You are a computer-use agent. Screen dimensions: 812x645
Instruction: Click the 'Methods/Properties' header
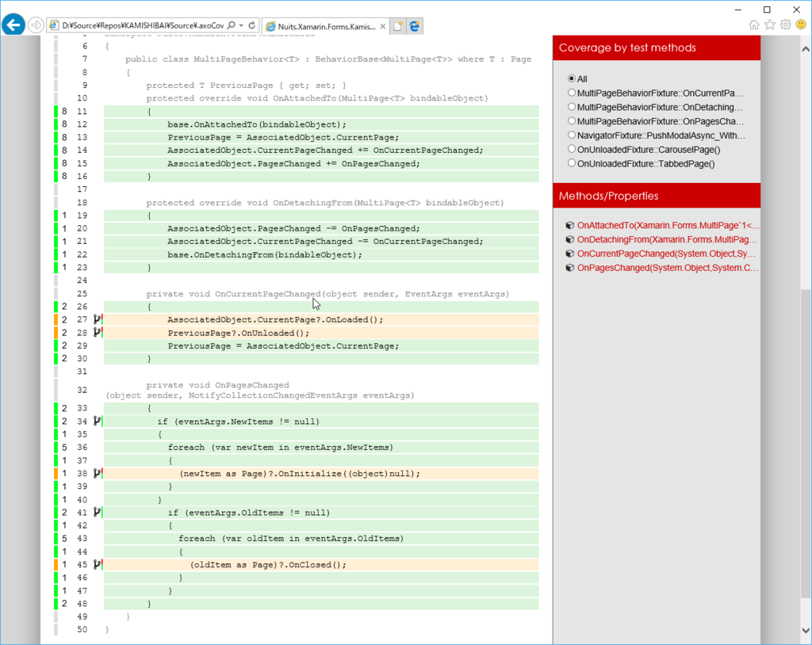(656, 196)
